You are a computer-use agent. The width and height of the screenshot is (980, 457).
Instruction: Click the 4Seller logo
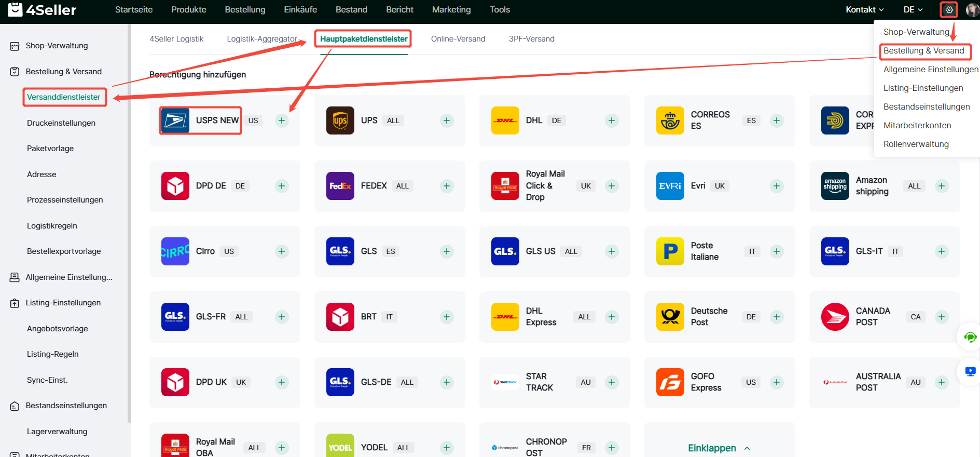(42, 9)
